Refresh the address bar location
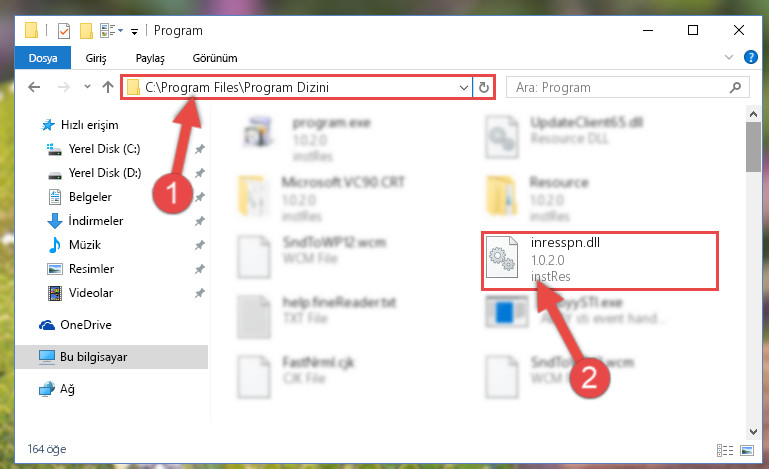Screen dimensions: 769x469 484,87
